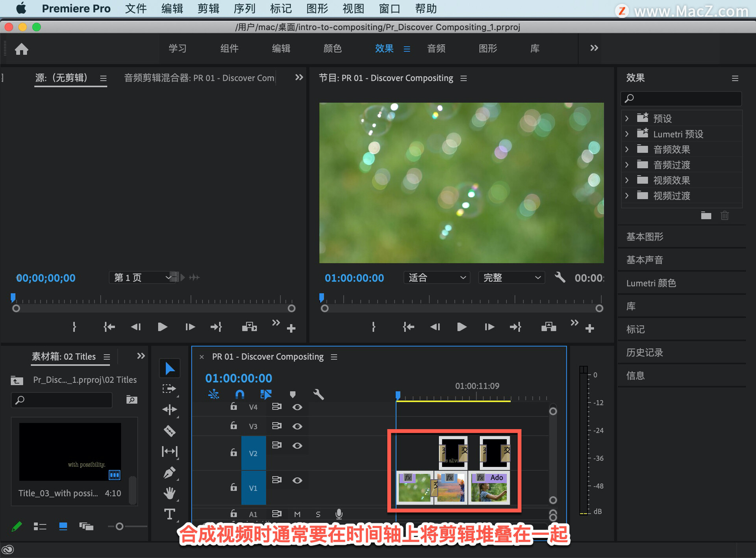
Task: Toggle V3 track output eye
Action: coord(297,426)
